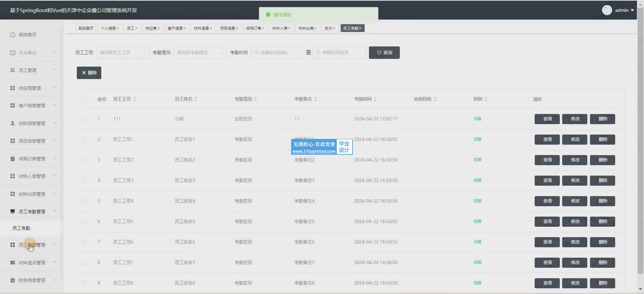Click the 采购订单管理 clipboard icon
Image resolution: width=644 pixels, height=294 pixels.
12,158
